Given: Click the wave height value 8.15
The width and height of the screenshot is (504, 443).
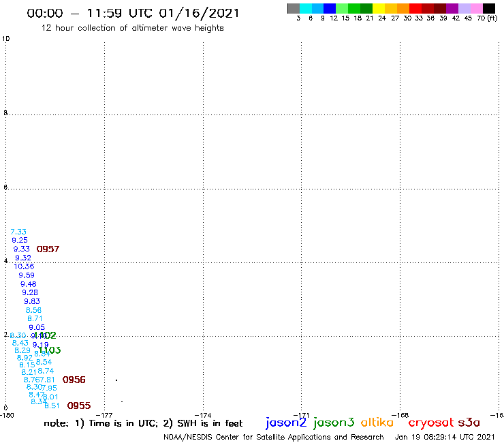Looking at the screenshot, I should (27, 365).
